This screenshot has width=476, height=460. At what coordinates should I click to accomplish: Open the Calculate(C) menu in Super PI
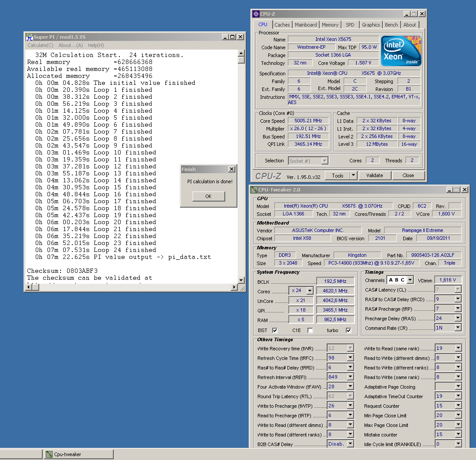pos(41,45)
